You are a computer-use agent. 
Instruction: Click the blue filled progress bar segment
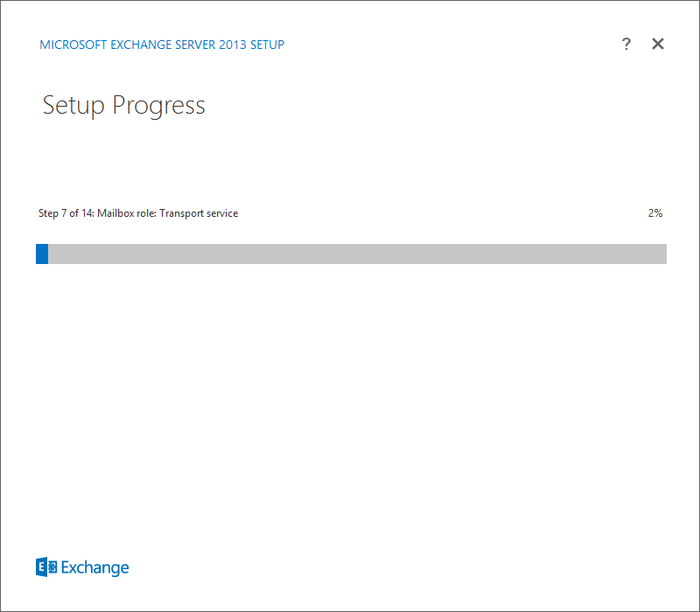point(42,254)
